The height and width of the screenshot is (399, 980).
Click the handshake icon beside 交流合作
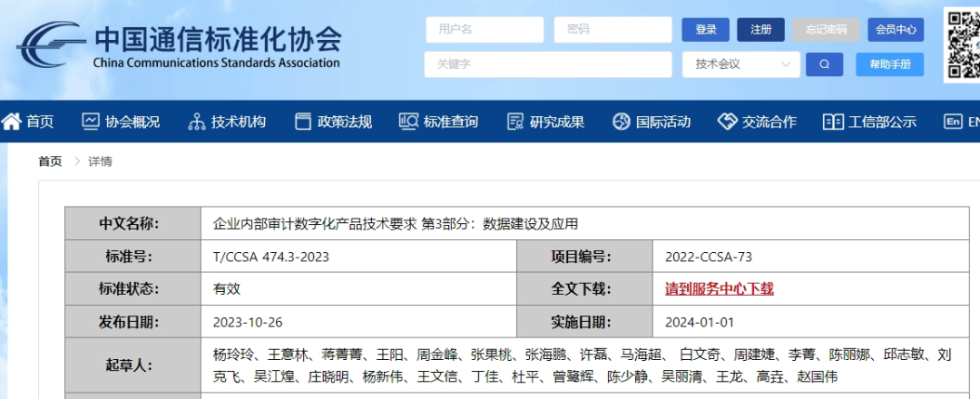pos(728,122)
